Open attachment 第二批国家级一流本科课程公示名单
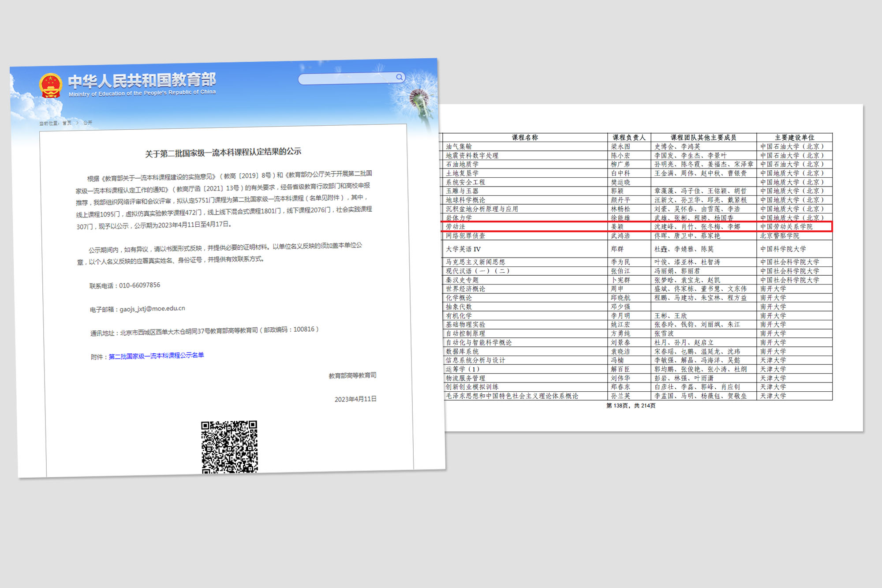This screenshot has height=588, width=882. 156,356
